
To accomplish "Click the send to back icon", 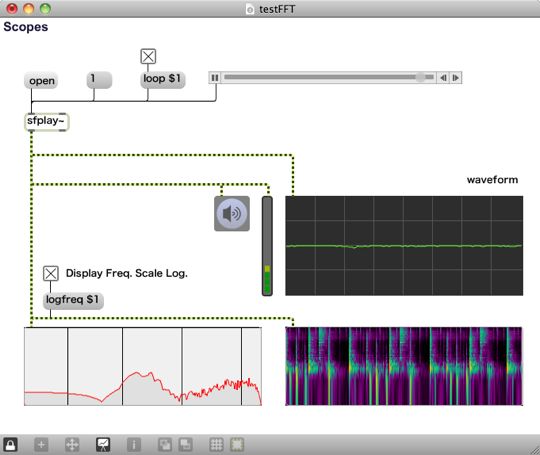I will 185,444.
